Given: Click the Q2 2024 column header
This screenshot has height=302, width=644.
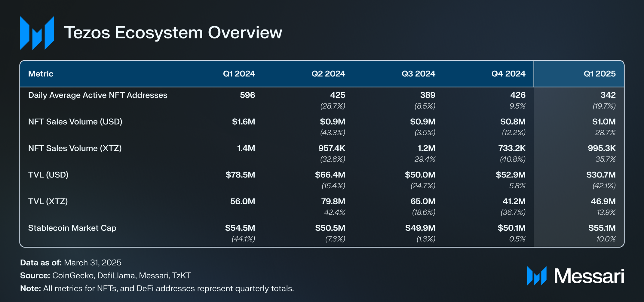Looking at the screenshot, I should pos(328,74).
